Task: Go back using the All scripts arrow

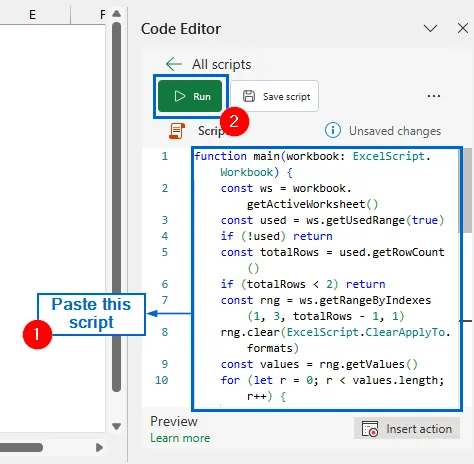Action: pyautogui.click(x=174, y=64)
